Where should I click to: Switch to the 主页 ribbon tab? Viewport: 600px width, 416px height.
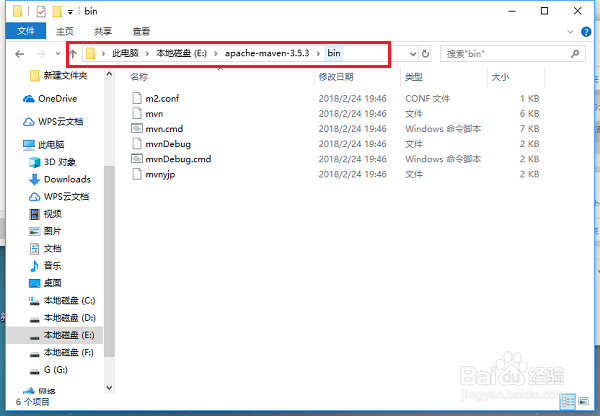pos(65,31)
